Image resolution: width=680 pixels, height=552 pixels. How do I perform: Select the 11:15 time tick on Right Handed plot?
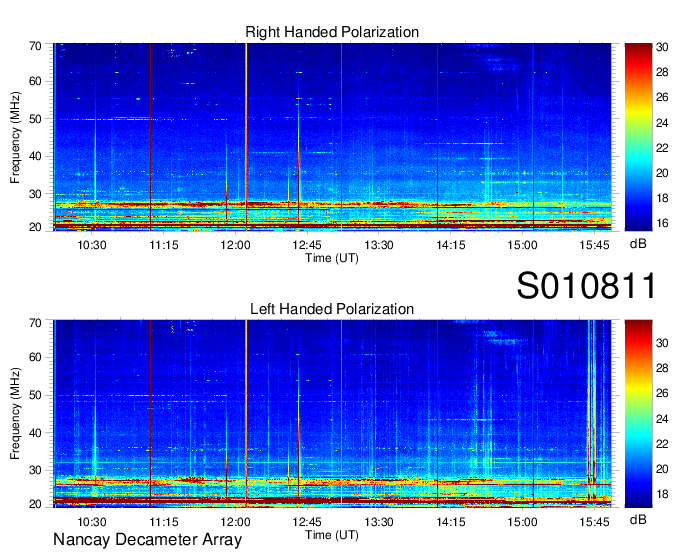[164, 245]
